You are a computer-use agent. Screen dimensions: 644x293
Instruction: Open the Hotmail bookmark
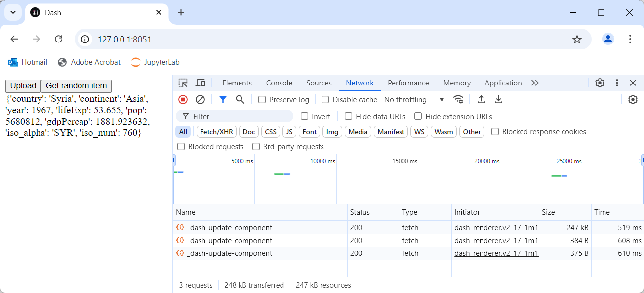pos(28,62)
